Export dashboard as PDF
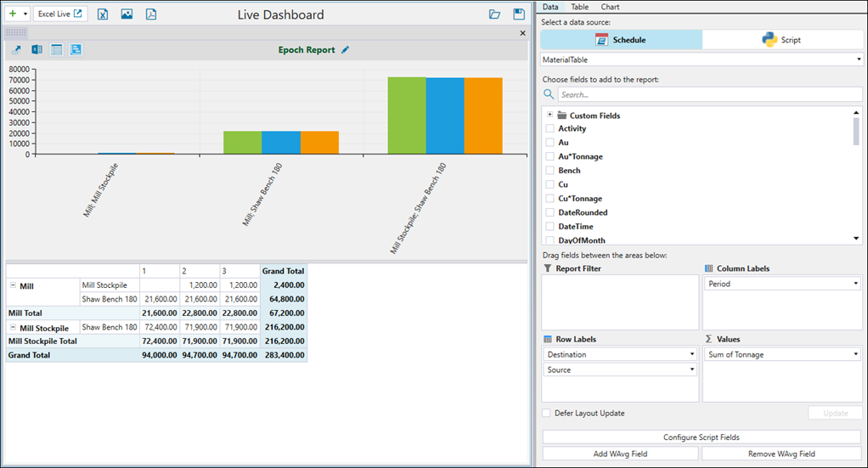Image resolution: width=868 pixels, height=468 pixels. 150,14
